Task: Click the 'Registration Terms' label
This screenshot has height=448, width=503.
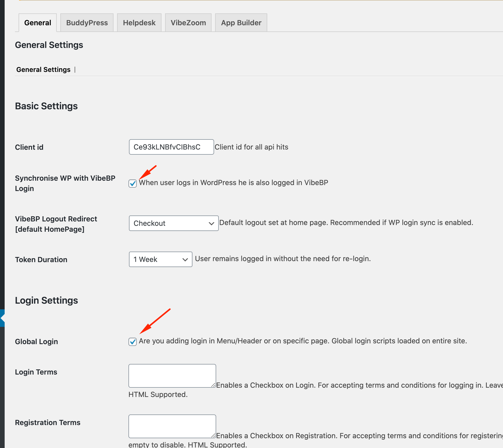Action: coord(48,422)
